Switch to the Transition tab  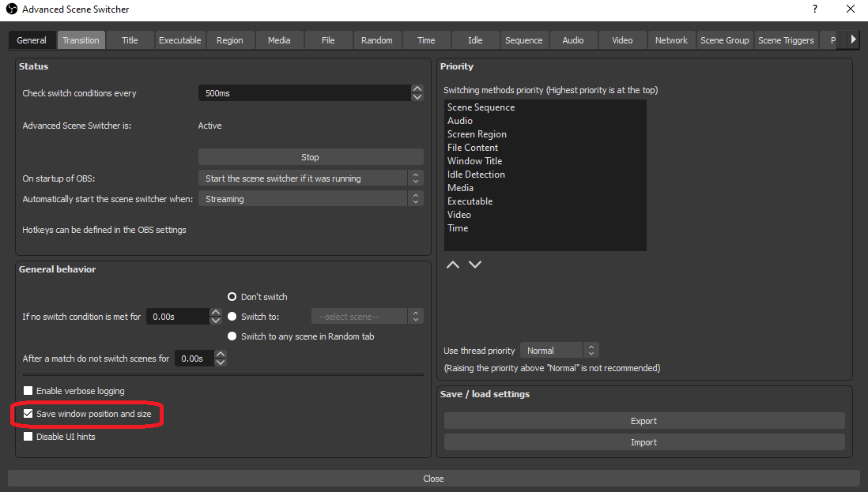(x=81, y=39)
